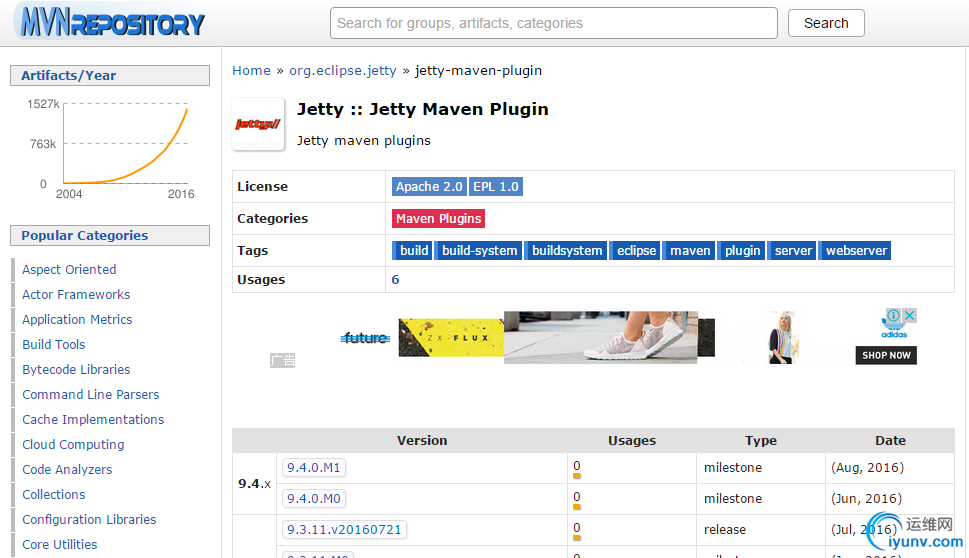
Task: Click the Jetty project logo thumbnail
Action: pos(258,124)
